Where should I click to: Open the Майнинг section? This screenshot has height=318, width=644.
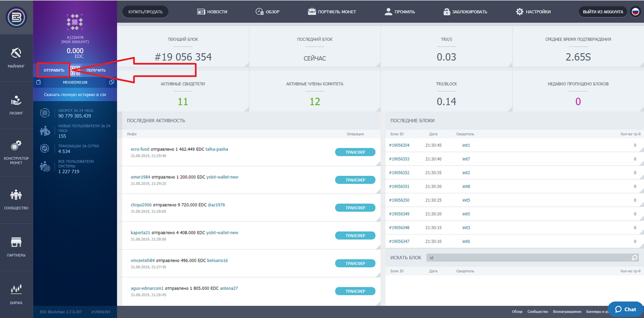coord(17,57)
